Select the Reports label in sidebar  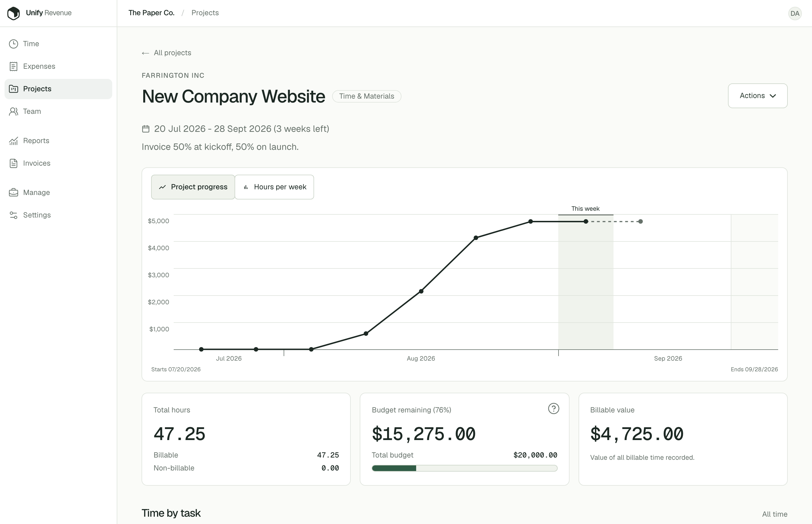(x=36, y=141)
